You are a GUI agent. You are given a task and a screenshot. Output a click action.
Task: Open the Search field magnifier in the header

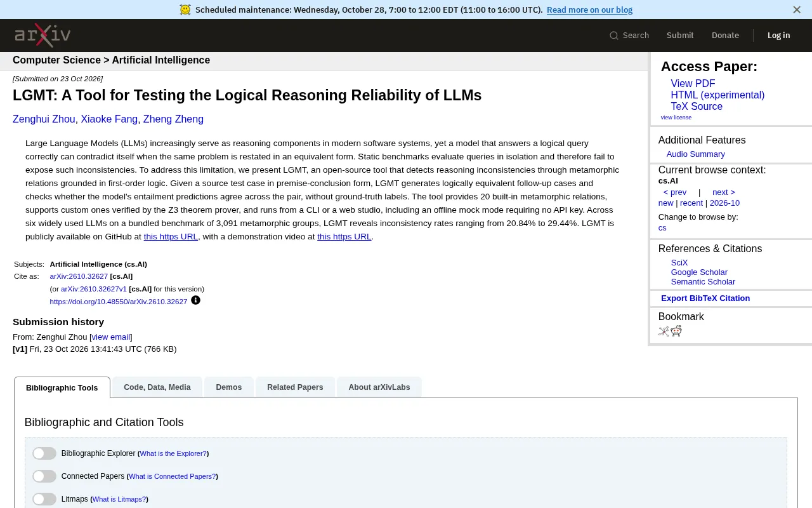613,36
